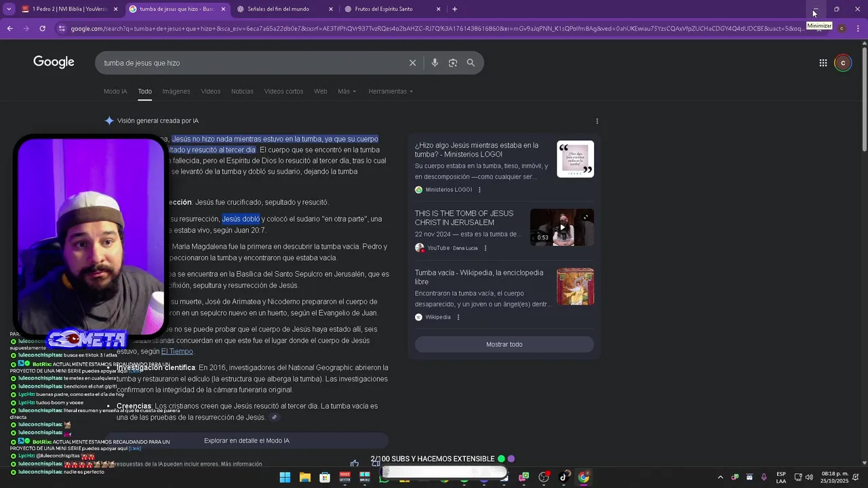Viewport: 868px width, 488px height.
Task: Open the Tumba vacía Wikipedia result
Action: click(x=479, y=277)
